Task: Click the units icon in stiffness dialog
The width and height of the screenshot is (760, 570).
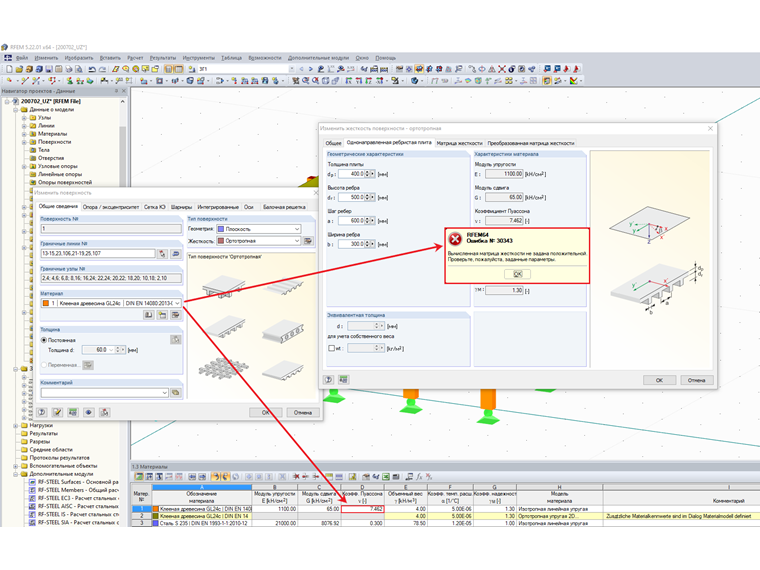Action: 344,380
